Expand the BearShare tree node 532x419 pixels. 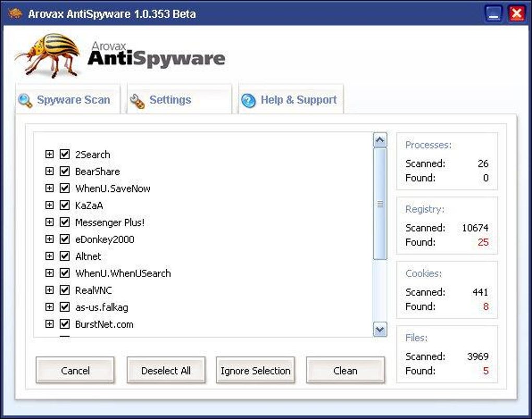(50, 171)
